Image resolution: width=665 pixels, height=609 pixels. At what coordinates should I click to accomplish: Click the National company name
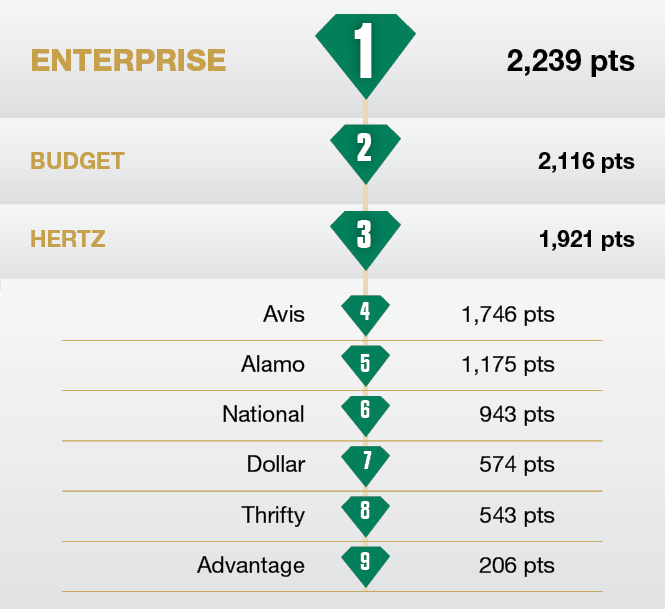[x=263, y=414]
